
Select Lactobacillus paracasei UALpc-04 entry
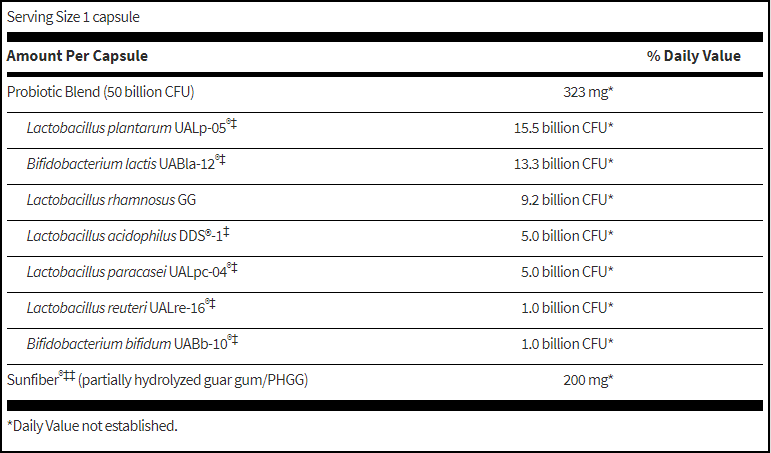coord(132,271)
